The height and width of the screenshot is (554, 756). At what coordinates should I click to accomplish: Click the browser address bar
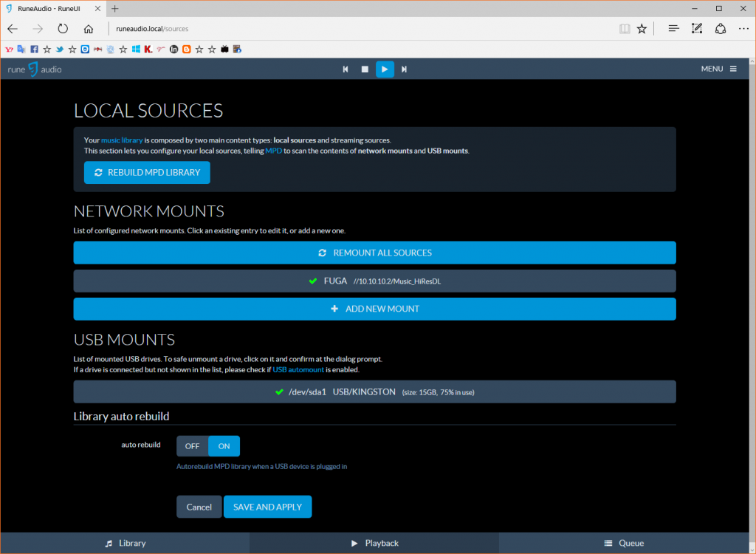point(354,29)
